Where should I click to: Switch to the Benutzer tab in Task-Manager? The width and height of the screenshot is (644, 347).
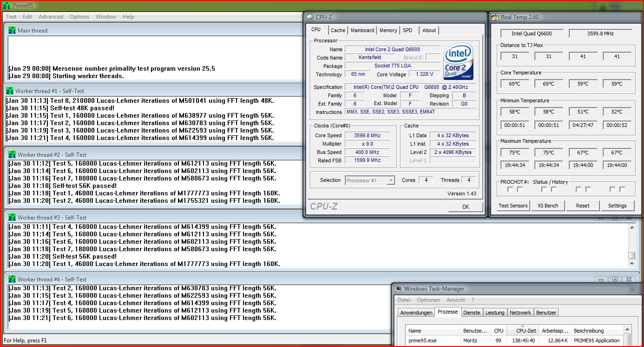click(x=546, y=313)
